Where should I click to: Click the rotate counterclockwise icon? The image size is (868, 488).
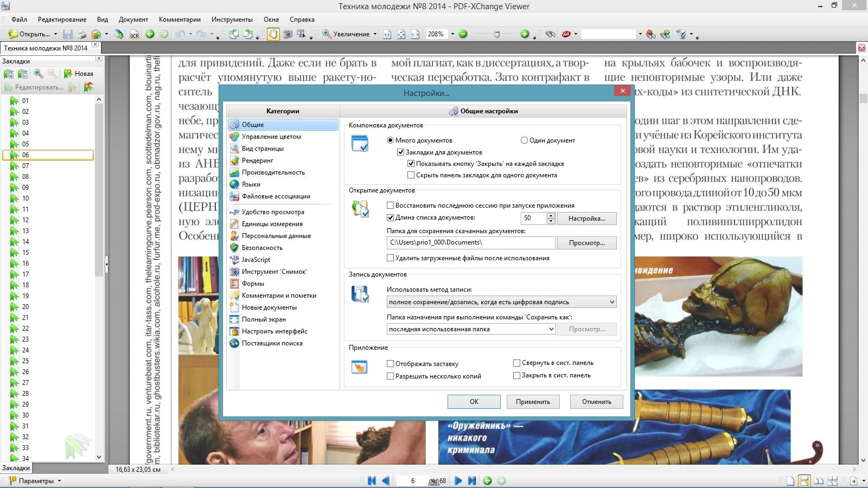coord(234,34)
